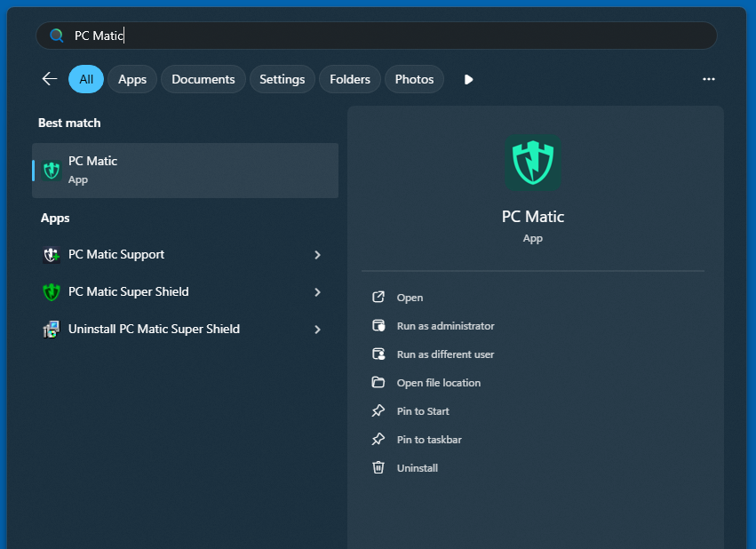Switch to the Documents filter tab

203,79
